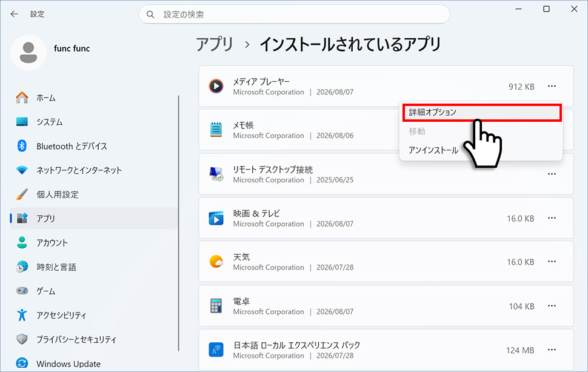Click the 電卓 app icon
Viewport: 588px width, 372px height.
[216, 306]
